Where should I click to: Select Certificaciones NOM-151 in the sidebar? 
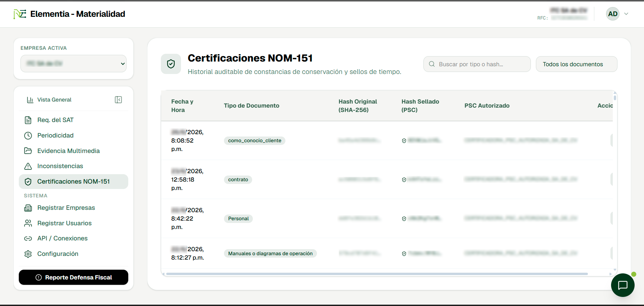coord(74,182)
